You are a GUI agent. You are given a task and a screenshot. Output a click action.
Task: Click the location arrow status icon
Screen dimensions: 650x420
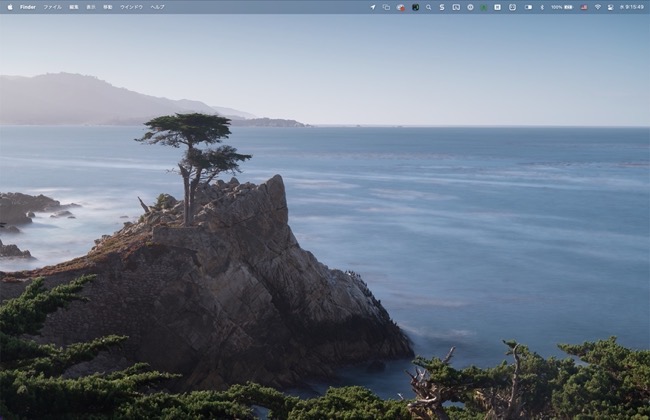[x=373, y=6]
